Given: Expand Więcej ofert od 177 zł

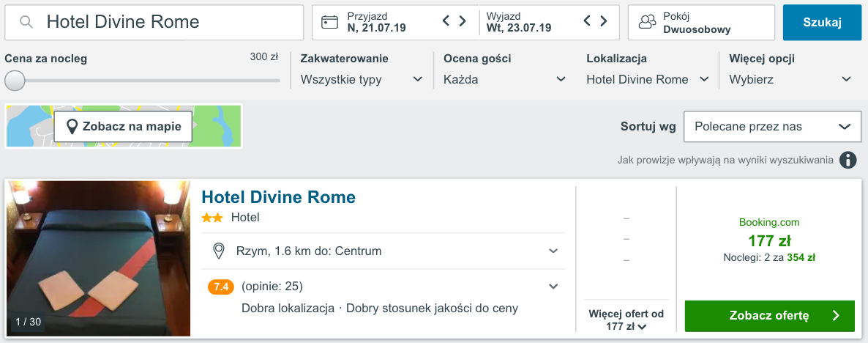Looking at the screenshot, I should click(626, 320).
